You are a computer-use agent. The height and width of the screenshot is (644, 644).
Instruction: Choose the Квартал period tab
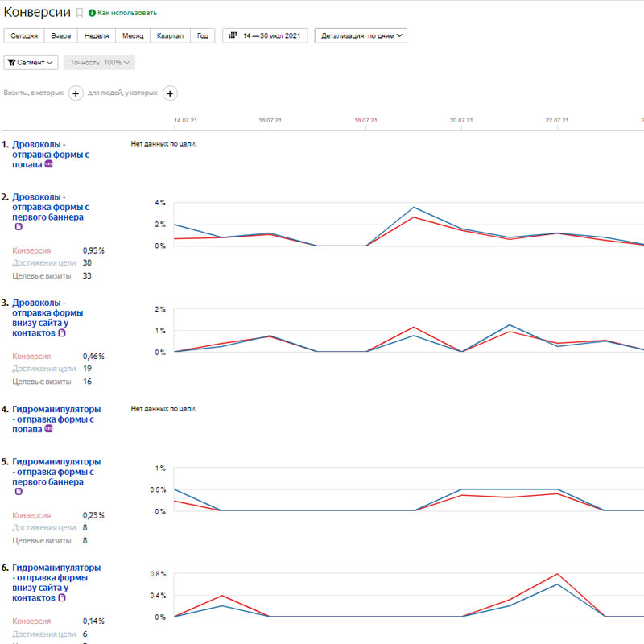[x=170, y=35]
